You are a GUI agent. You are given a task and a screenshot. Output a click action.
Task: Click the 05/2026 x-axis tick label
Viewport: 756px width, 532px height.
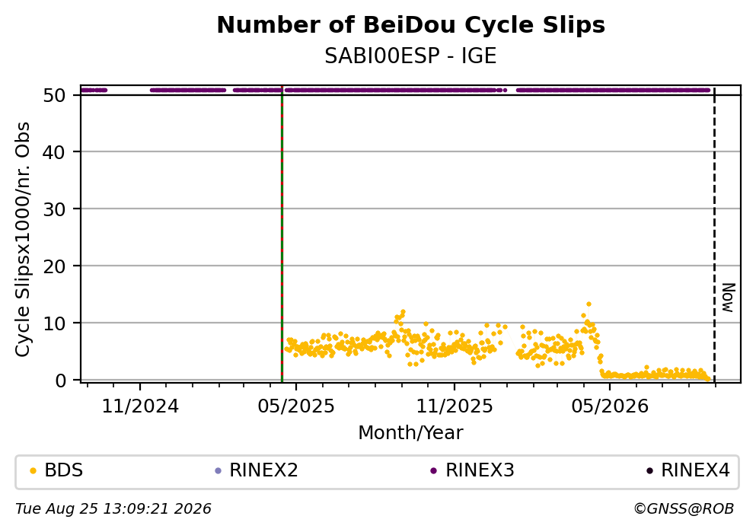pos(610,406)
